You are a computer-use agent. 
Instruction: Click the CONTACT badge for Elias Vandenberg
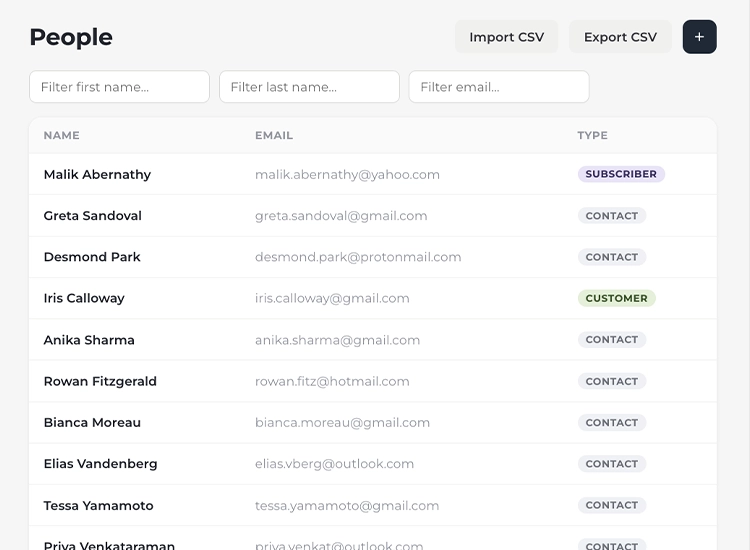pyautogui.click(x=612, y=463)
